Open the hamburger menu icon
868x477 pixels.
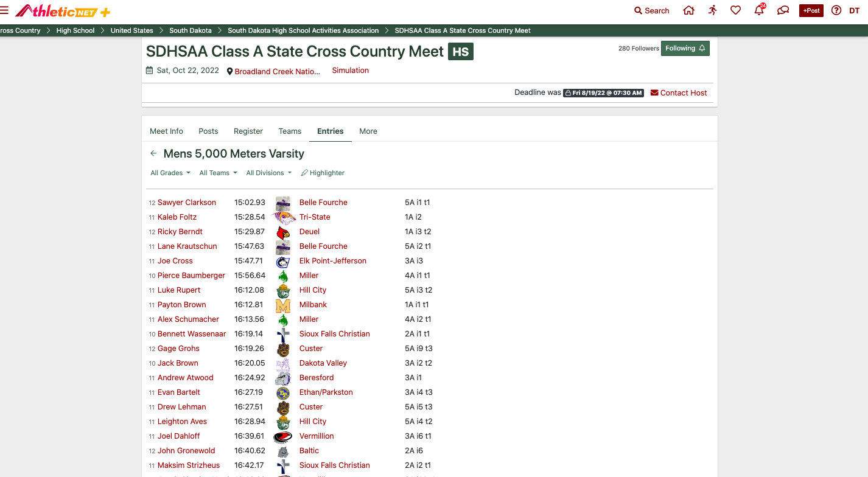(4, 10)
